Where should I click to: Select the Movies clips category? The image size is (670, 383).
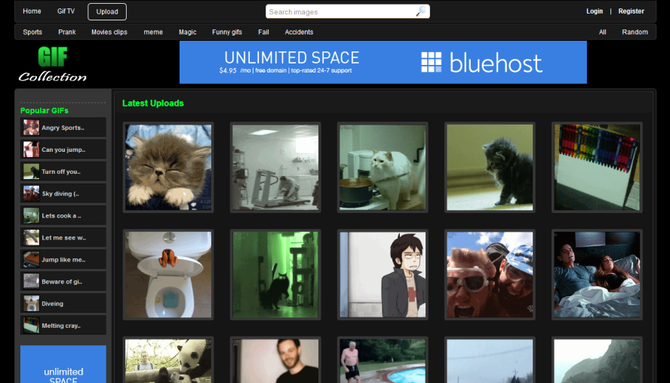click(x=109, y=32)
